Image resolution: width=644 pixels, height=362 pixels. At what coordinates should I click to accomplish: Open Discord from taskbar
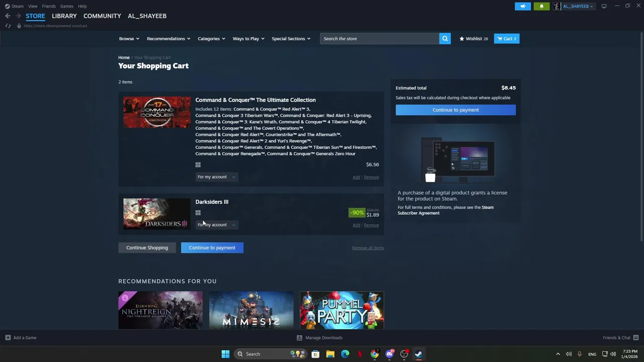389,354
